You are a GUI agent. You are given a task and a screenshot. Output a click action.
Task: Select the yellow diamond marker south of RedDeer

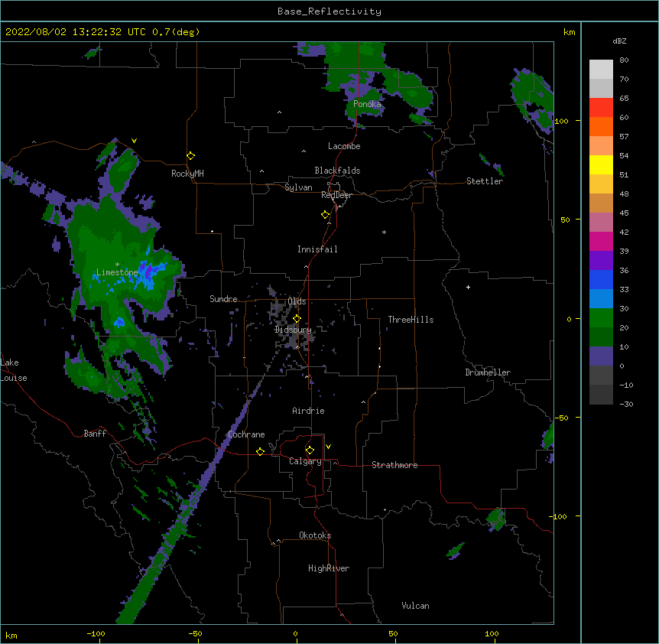(325, 215)
